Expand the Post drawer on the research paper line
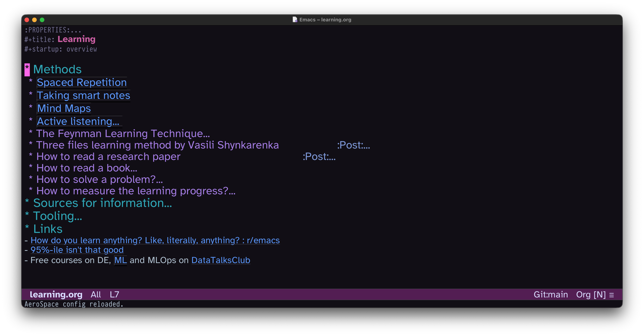The height and width of the screenshot is (336, 644). 319,157
